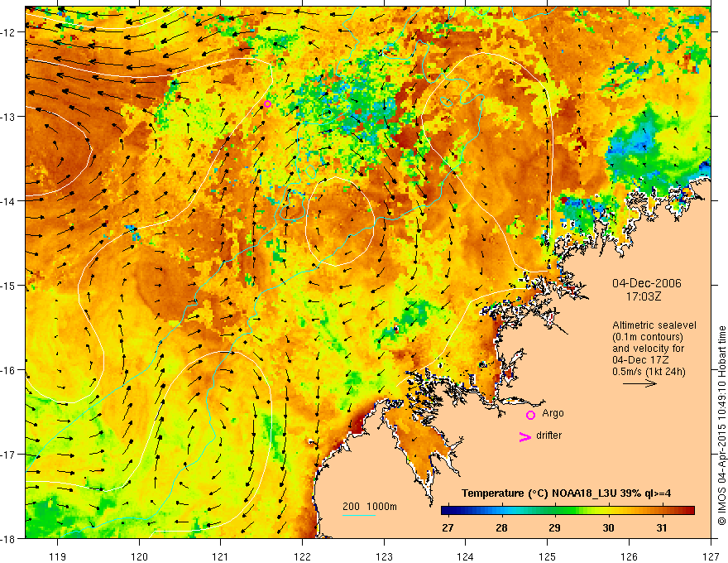
Task: Click the magenta Argo float marker on the map
Action: (267, 103)
